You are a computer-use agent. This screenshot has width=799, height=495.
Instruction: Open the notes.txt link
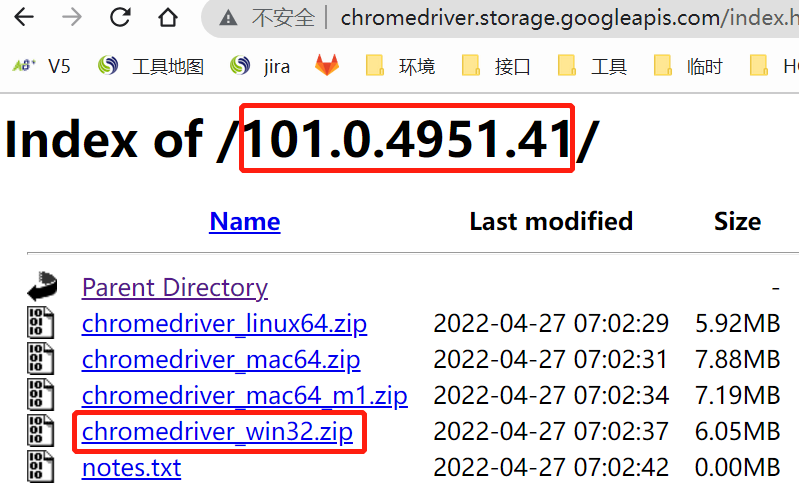131,467
